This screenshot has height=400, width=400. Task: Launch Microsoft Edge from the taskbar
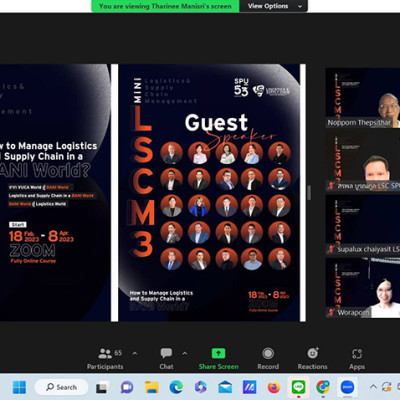click(x=176, y=387)
